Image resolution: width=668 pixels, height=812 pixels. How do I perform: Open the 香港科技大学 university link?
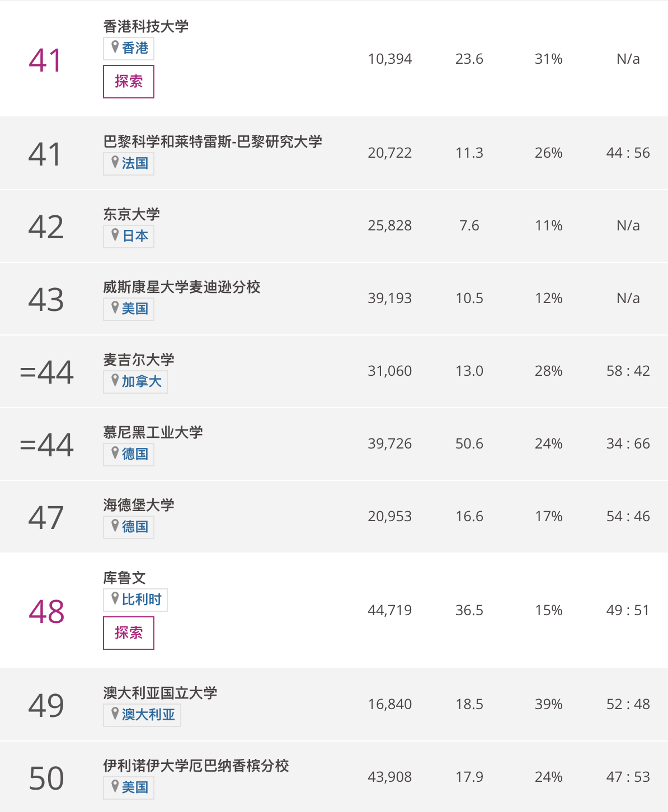point(146,26)
